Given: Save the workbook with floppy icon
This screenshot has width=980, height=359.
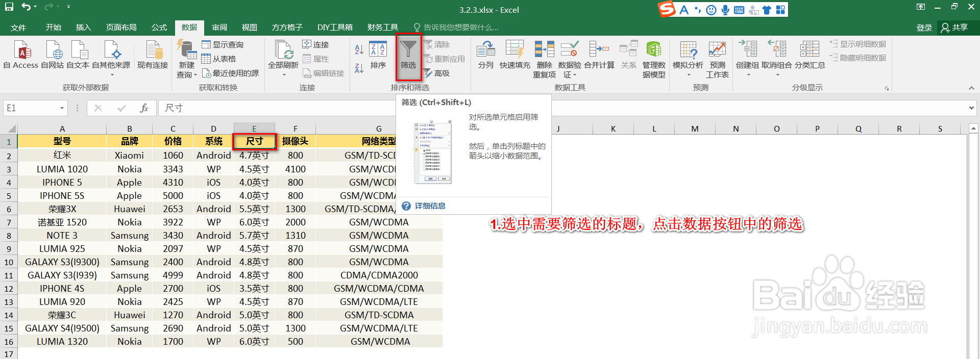Looking at the screenshot, I should [9, 7].
